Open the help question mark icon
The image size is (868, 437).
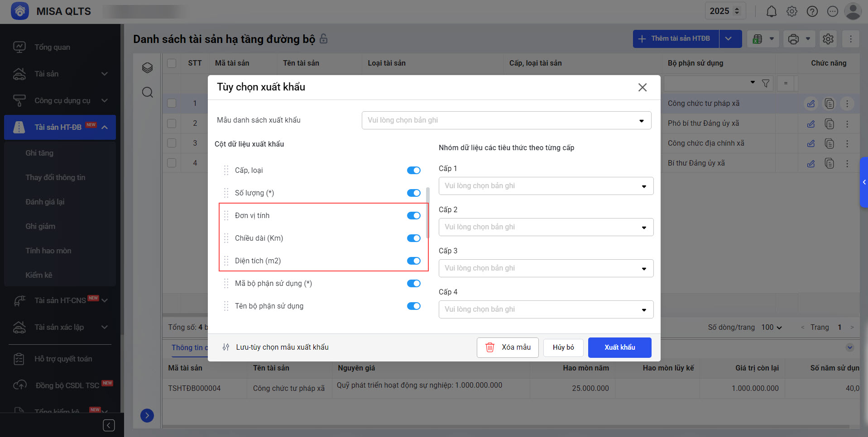click(x=812, y=11)
